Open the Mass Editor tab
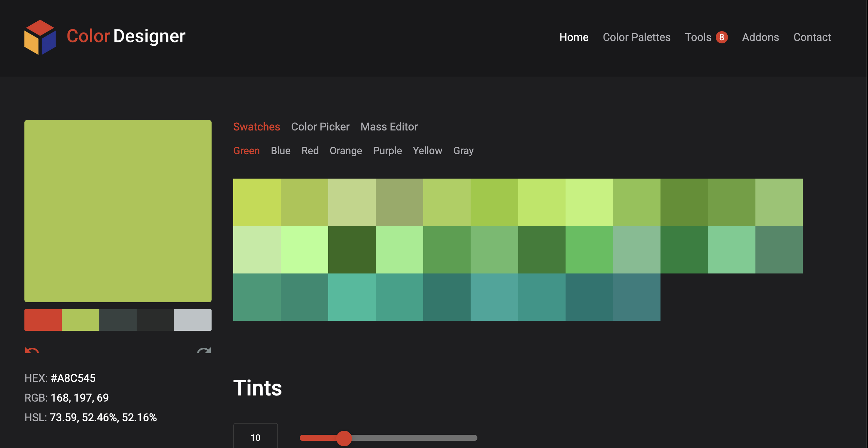Viewport: 868px width, 448px height. 389,127
